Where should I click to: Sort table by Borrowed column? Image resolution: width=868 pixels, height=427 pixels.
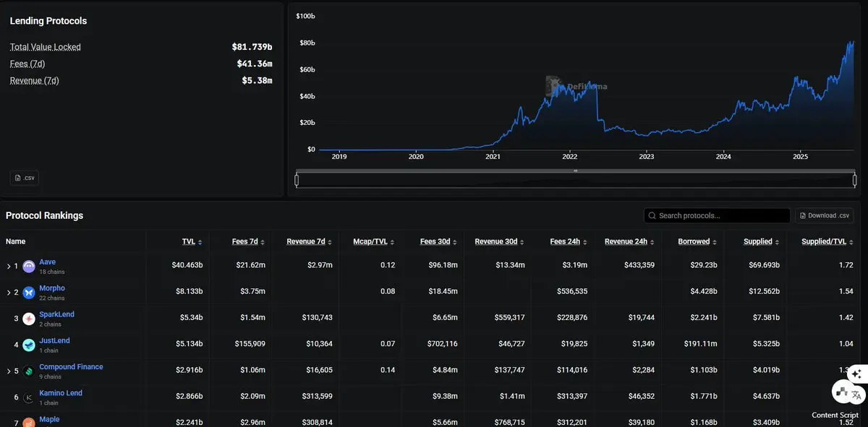[x=697, y=241]
